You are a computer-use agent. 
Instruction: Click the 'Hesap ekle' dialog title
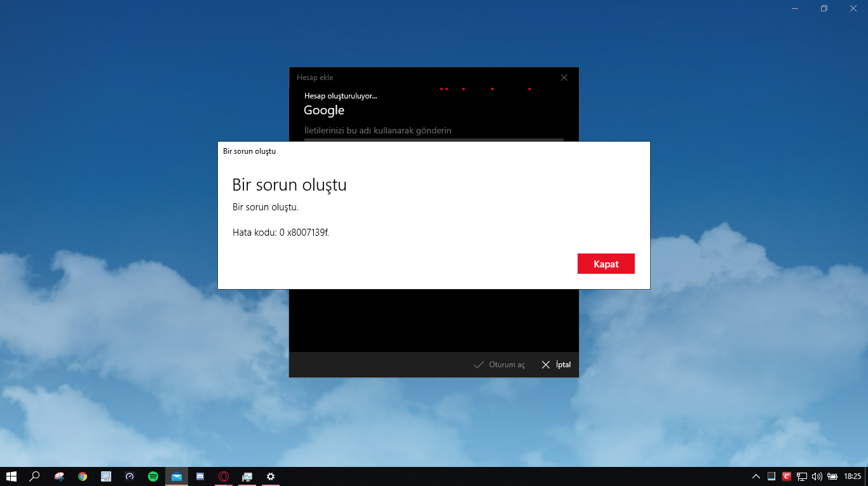(315, 78)
